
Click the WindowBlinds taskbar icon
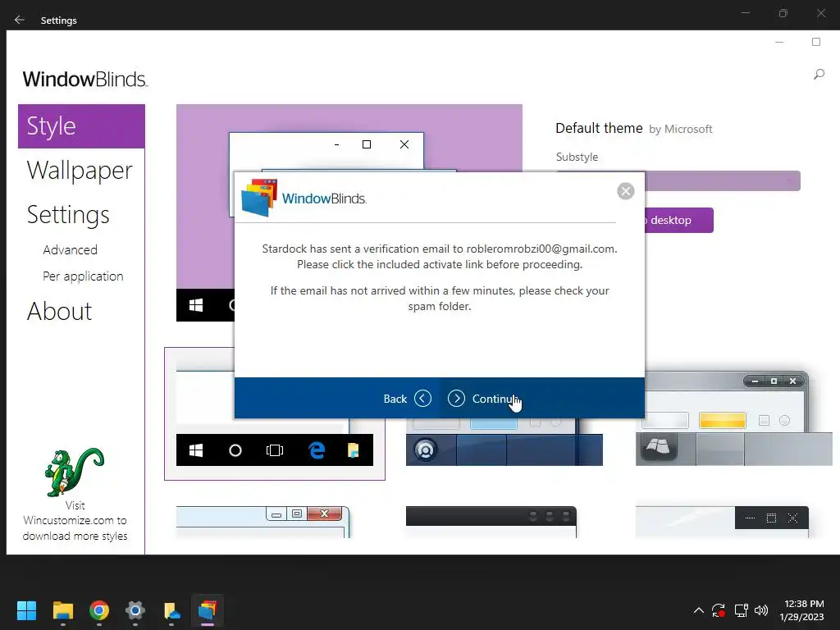208,610
